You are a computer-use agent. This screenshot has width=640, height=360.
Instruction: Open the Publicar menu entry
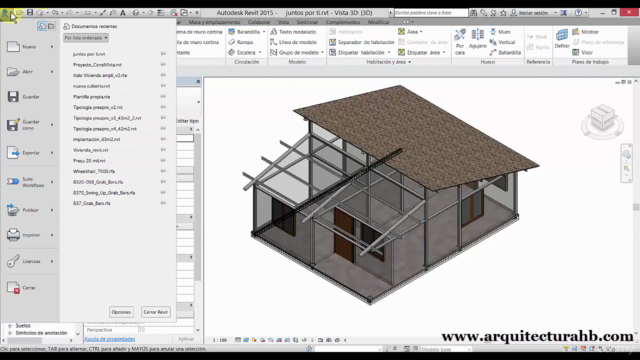click(30, 210)
